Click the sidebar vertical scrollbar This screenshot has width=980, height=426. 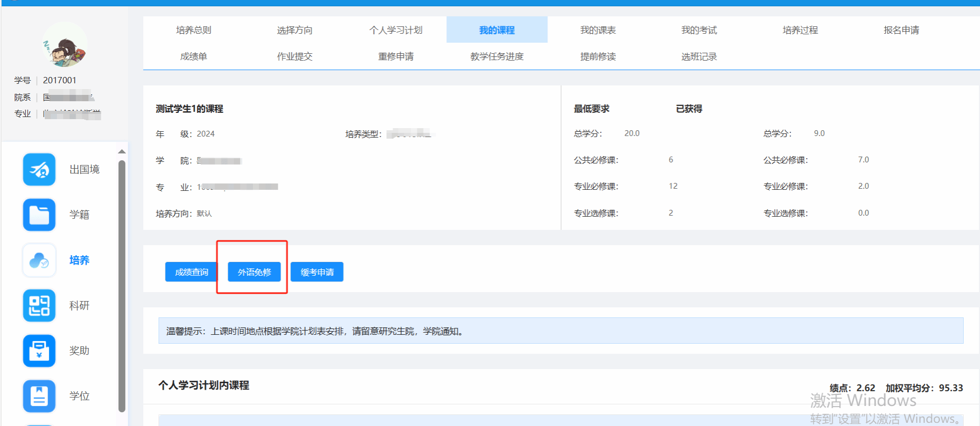(122, 285)
